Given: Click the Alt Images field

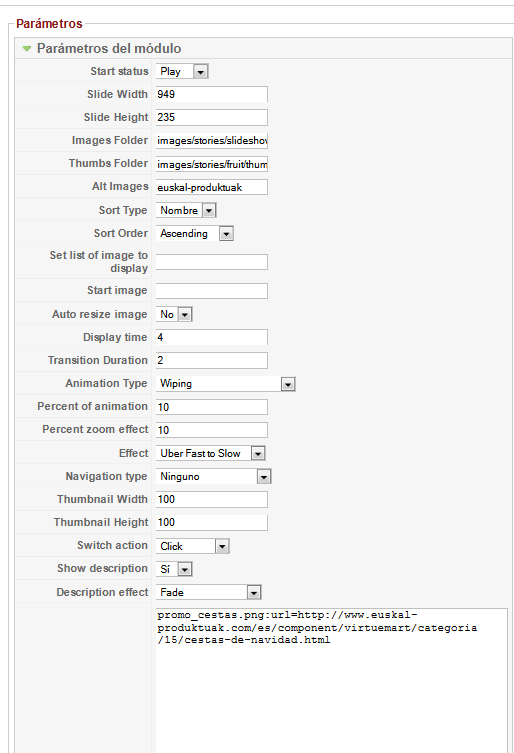Looking at the screenshot, I should [x=211, y=187].
